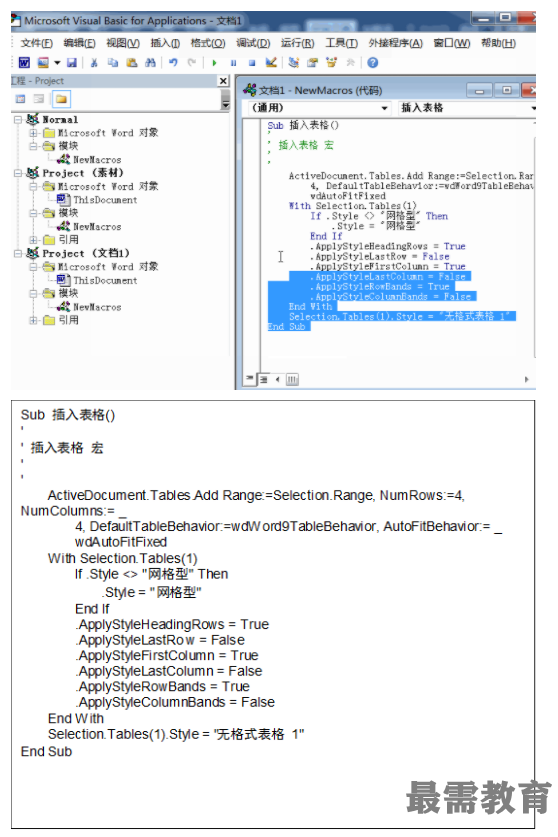Close the 工程 - Project panel
This screenshot has height=837, width=558.
[223, 81]
